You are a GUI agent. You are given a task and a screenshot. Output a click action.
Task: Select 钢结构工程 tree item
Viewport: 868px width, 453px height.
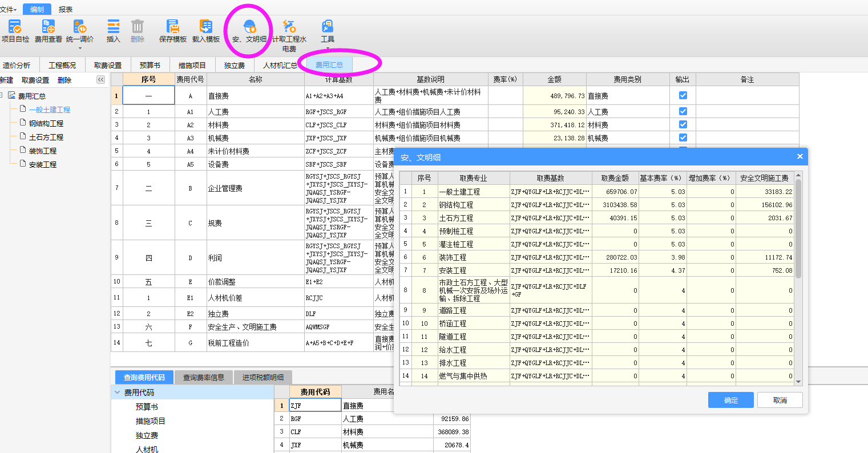pos(46,123)
